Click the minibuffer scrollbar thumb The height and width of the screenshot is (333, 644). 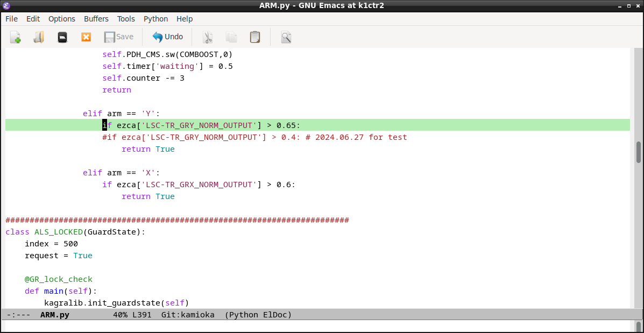tap(639, 327)
